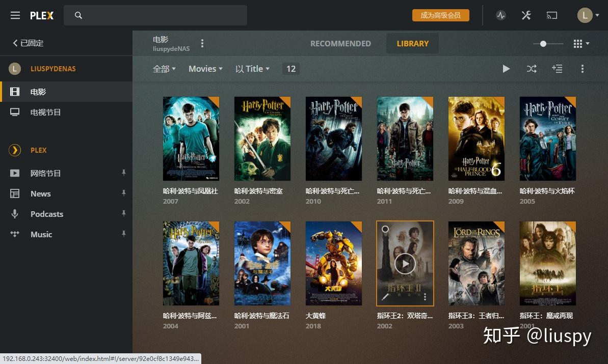The image size is (608, 364).
Task: Adjust the poster size slider
Action: pos(543,44)
